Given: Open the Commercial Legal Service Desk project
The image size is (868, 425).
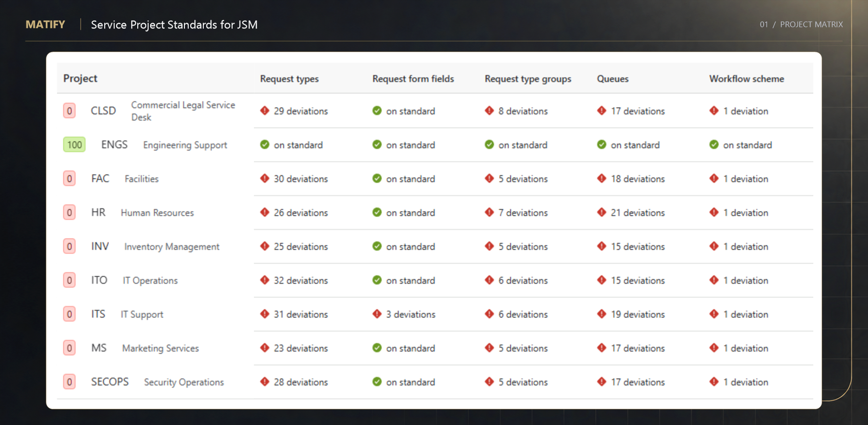Looking at the screenshot, I should 183,111.
